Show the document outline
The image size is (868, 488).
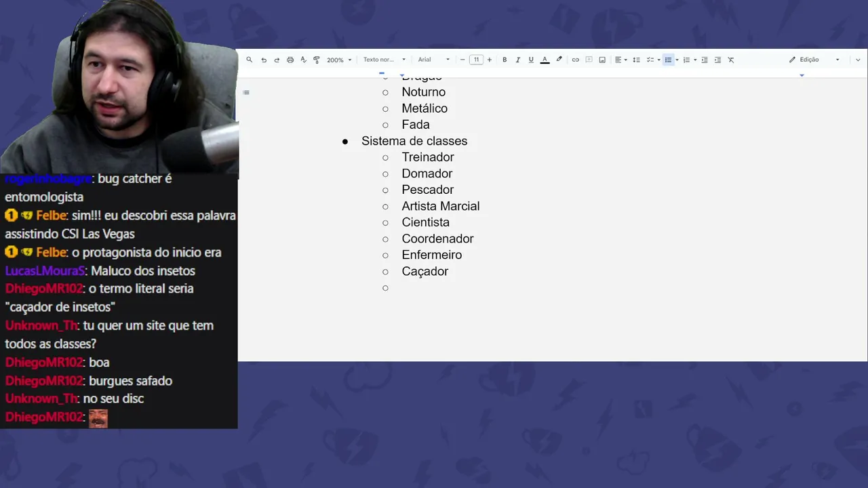click(246, 92)
